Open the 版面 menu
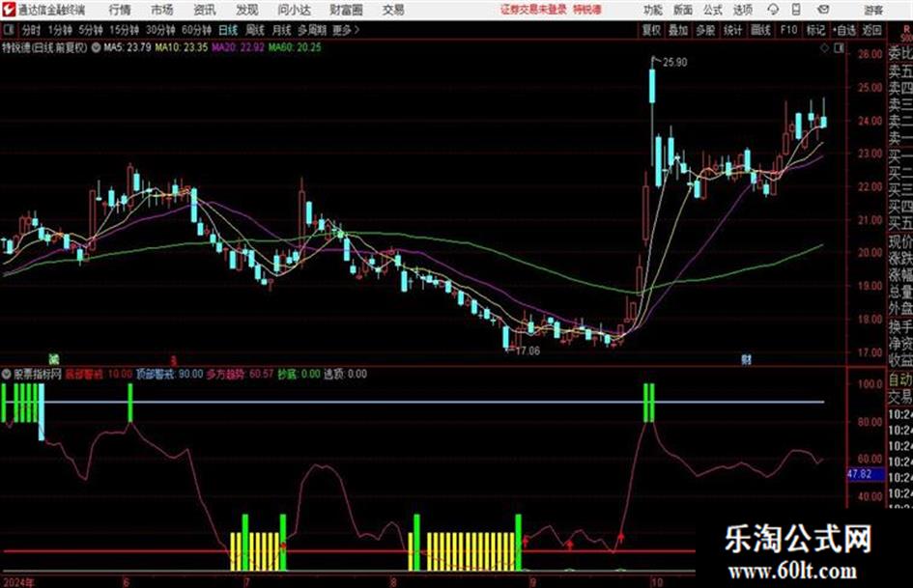913x588 pixels. 682,10
